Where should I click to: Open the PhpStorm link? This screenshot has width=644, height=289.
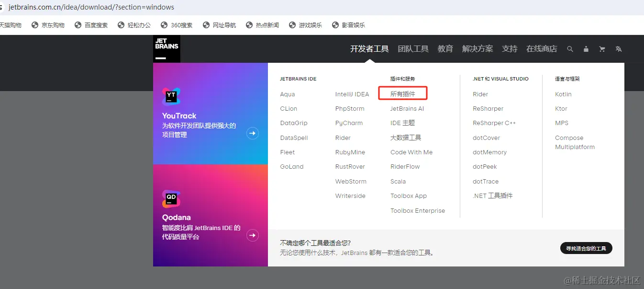click(350, 109)
